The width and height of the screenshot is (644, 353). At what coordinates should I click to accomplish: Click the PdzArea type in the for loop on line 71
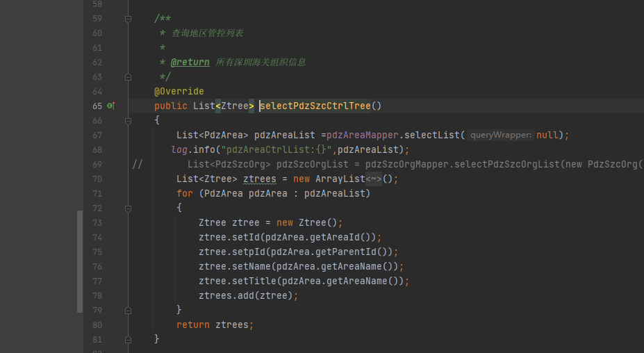[x=224, y=194]
